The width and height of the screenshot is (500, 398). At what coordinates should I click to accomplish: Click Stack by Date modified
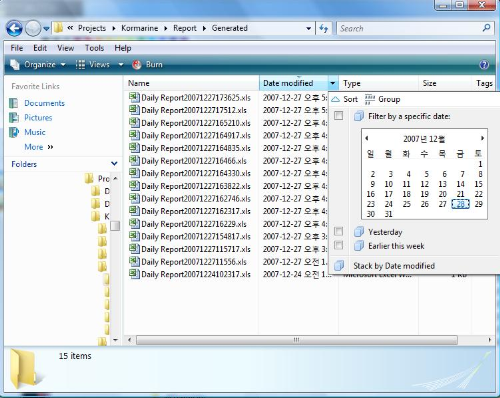(x=394, y=266)
